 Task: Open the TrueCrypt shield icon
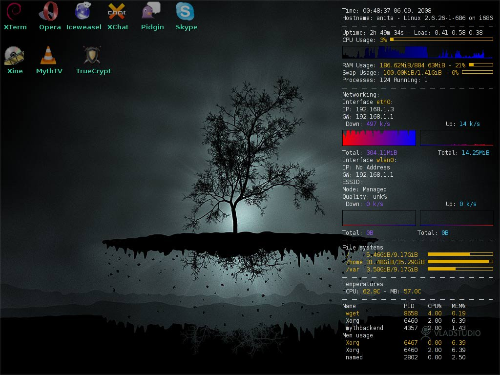click(x=92, y=55)
